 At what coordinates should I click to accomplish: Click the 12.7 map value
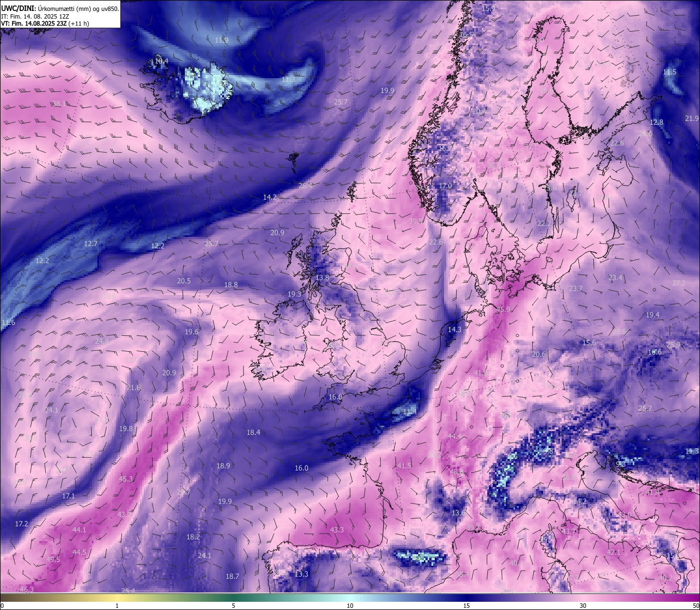tap(91, 243)
